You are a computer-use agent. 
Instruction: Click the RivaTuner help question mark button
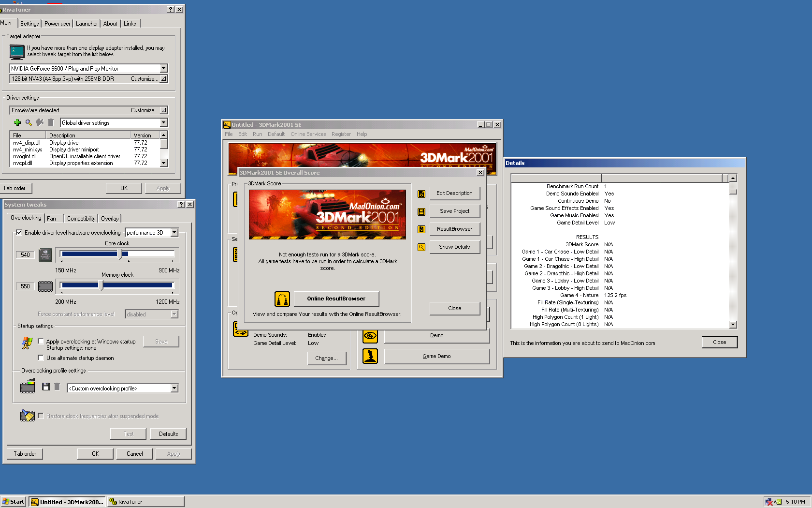click(171, 10)
